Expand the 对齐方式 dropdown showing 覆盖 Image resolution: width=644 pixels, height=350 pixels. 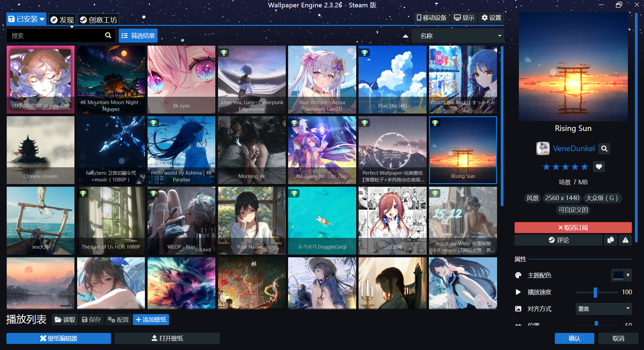tap(604, 309)
